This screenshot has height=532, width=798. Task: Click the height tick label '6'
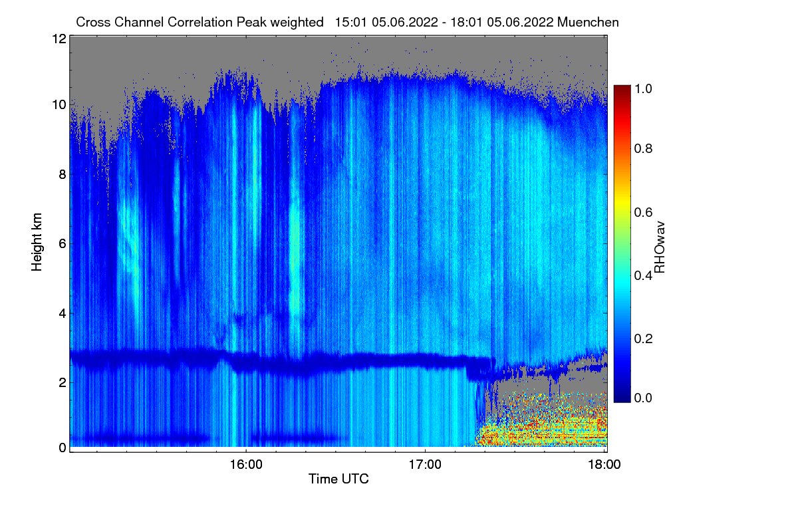63,243
